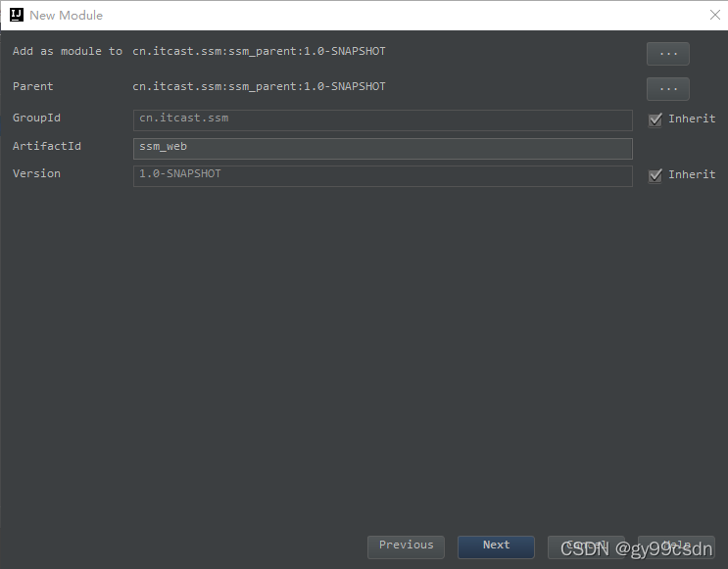Click the GroupId field cn.itcast.ssm
Image resolution: width=728 pixels, height=569 pixels.
tap(382, 120)
